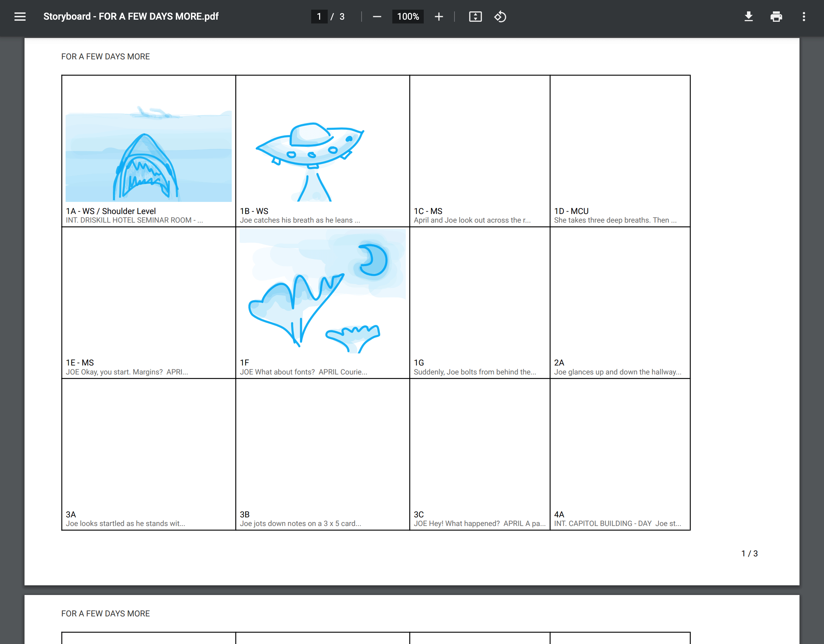This screenshot has height=644, width=824.
Task: Click the UFO sketch in panel 1B
Action: pyautogui.click(x=310, y=162)
